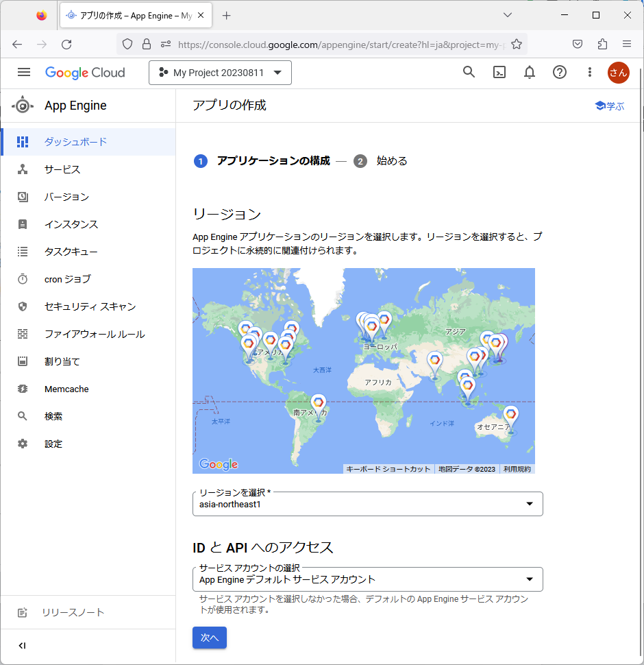Reload the page in Firefox
Screen dimensions: 644x665
(66, 44)
